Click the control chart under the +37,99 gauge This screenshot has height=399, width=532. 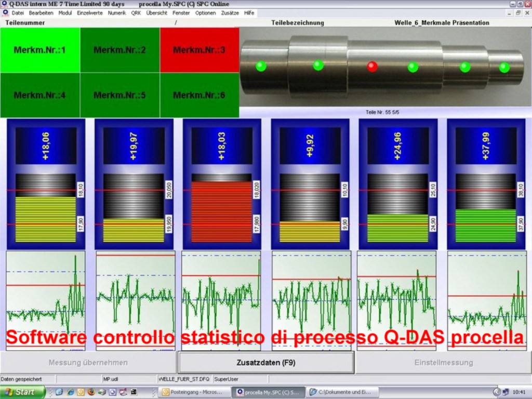[487, 301]
